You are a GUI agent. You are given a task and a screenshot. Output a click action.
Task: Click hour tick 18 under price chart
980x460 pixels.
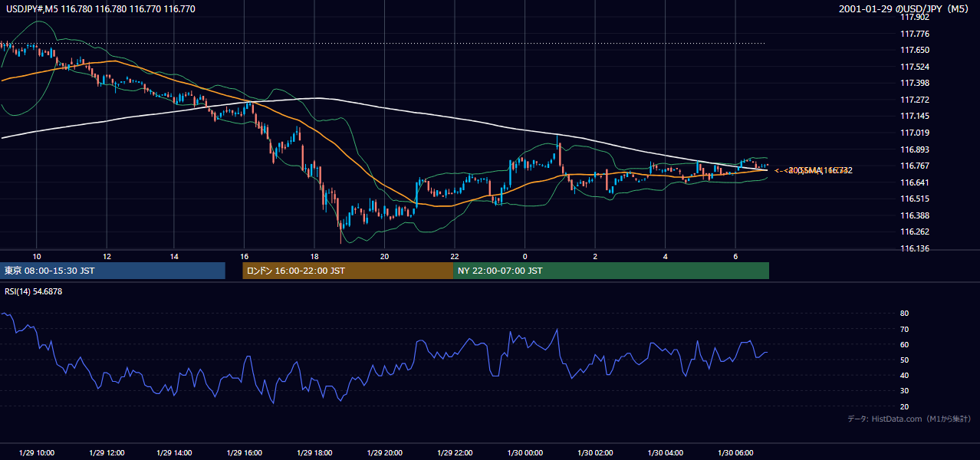pos(314,256)
